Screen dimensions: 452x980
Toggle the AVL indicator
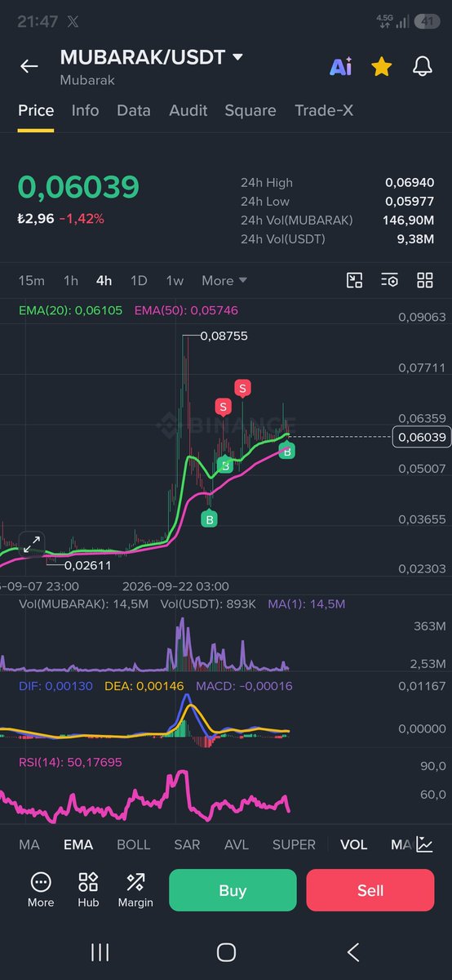click(237, 844)
